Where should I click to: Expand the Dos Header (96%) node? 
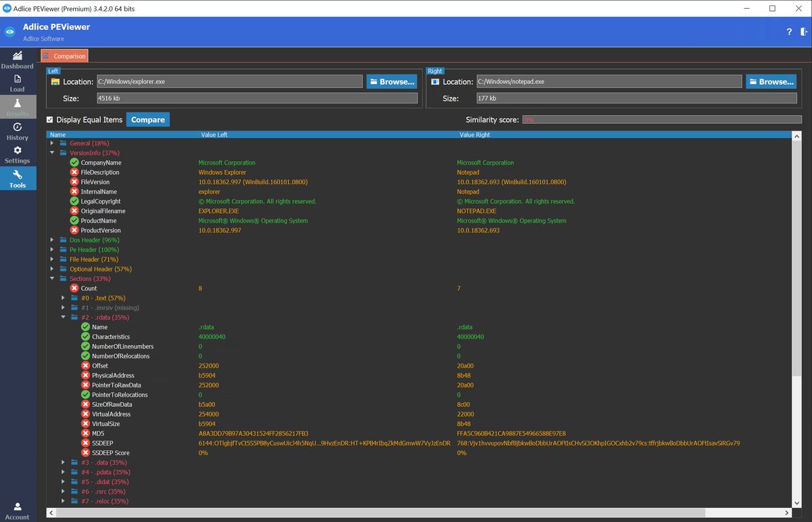pos(53,240)
